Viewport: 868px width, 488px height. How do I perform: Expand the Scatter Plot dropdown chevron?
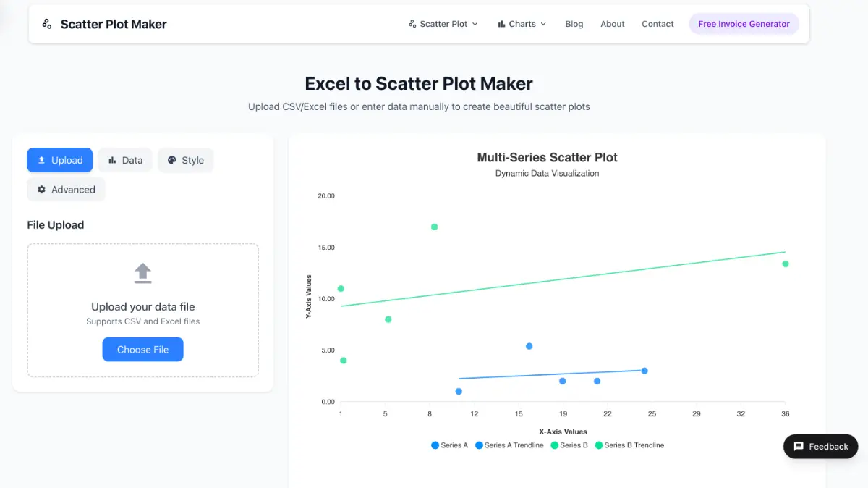point(475,24)
